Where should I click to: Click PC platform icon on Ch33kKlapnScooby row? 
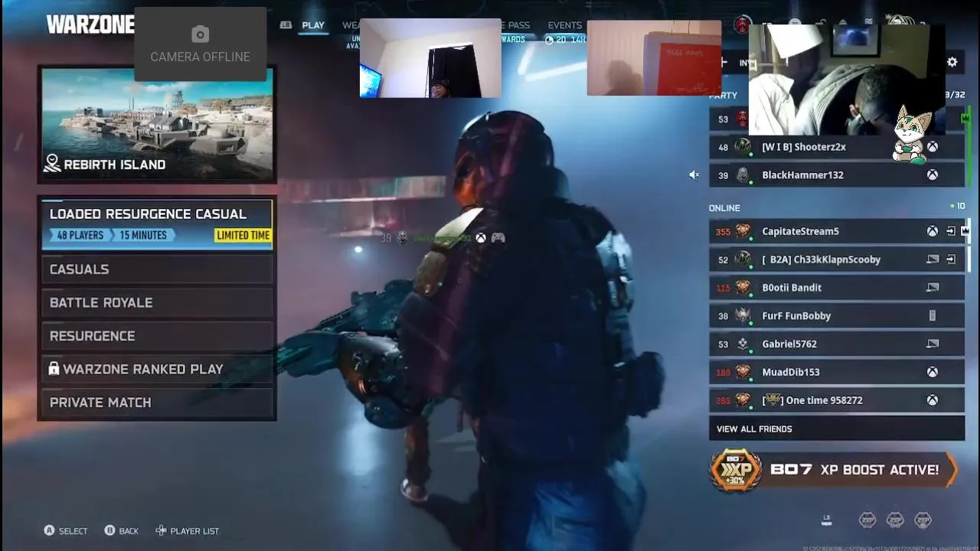point(933,259)
